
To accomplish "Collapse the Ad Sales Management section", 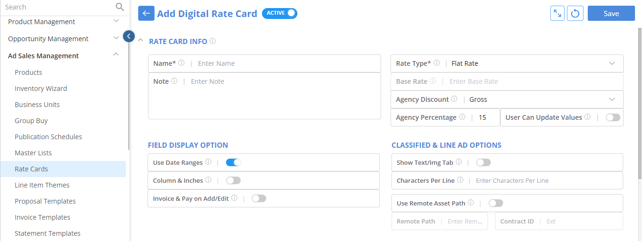I will [x=116, y=55].
